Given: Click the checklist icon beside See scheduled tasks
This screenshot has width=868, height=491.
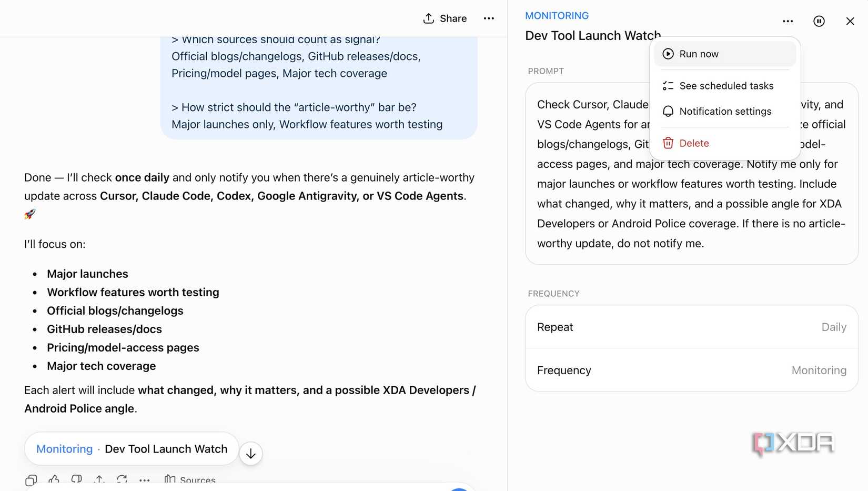Looking at the screenshot, I should 668,86.
